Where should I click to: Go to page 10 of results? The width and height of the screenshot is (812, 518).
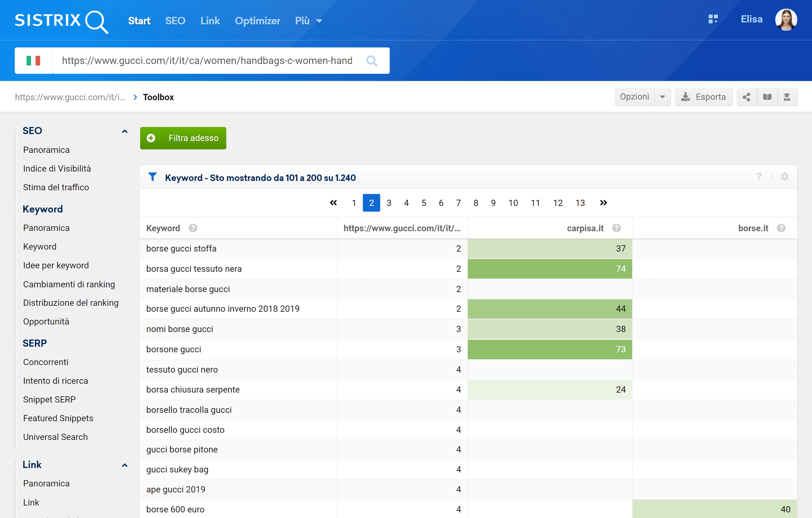513,203
